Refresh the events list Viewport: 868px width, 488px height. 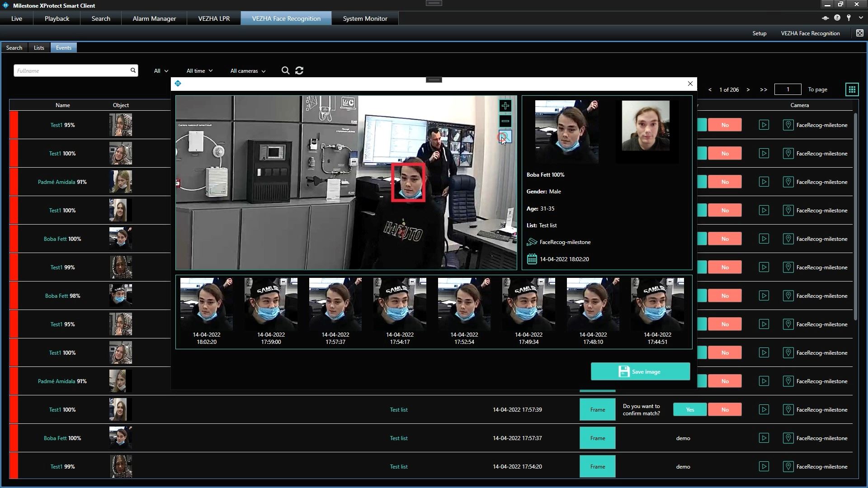(299, 70)
